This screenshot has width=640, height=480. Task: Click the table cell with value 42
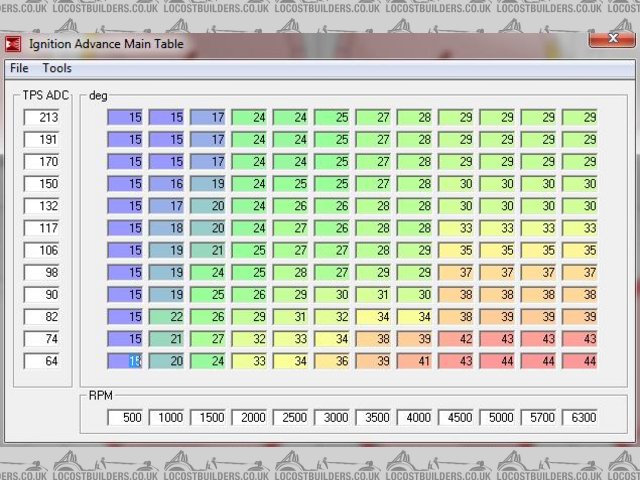456,339
